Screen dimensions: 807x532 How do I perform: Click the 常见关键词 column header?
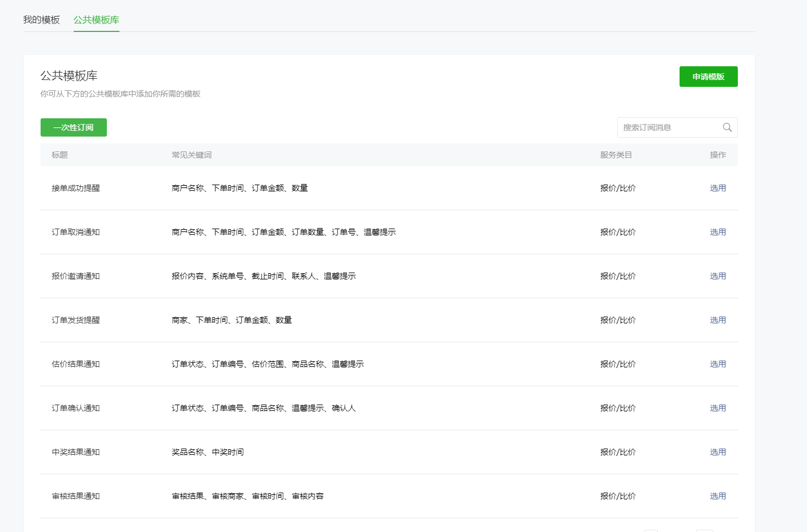(191, 155)
